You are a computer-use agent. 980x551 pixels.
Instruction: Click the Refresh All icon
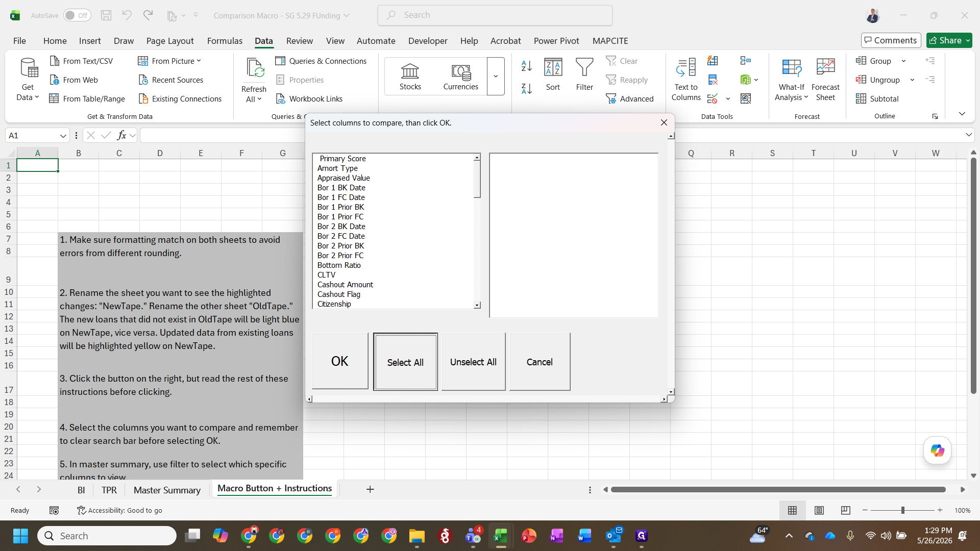coord(254,68)
